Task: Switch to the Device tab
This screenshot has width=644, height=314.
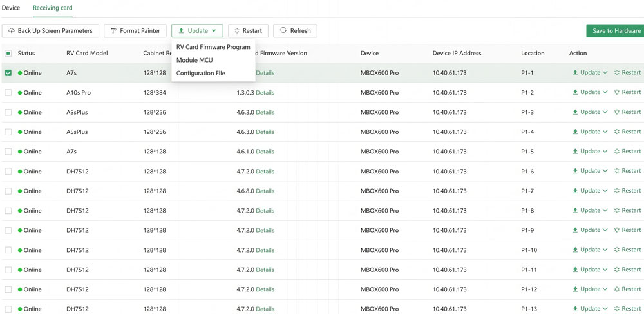Action: [11, 8]
